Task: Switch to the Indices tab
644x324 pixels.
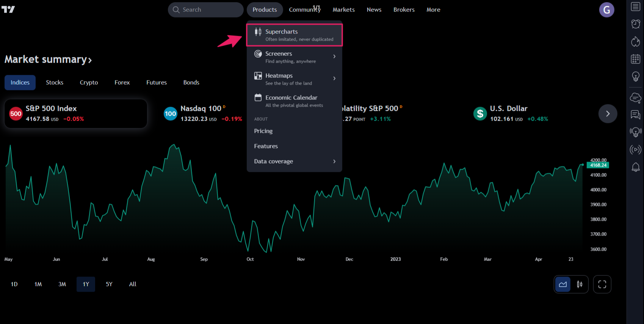Action: [20, 82]
